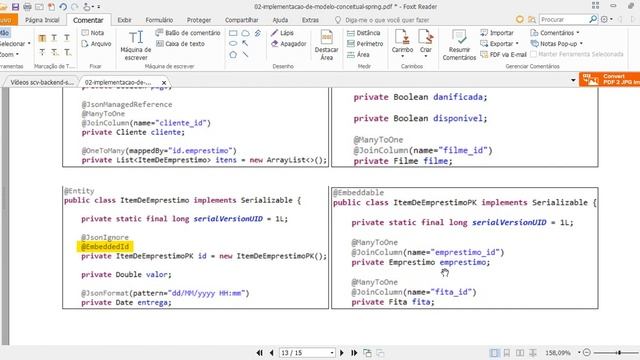
Task: Open the Compartilhar ribbon tab
Action: click(x=242, y=20)
